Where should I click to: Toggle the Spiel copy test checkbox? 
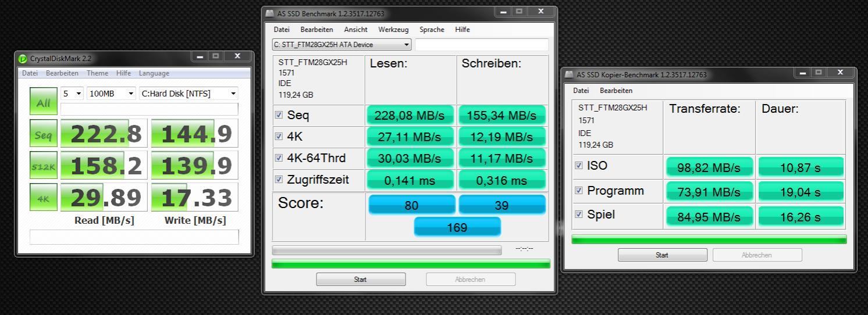[578, 214]
